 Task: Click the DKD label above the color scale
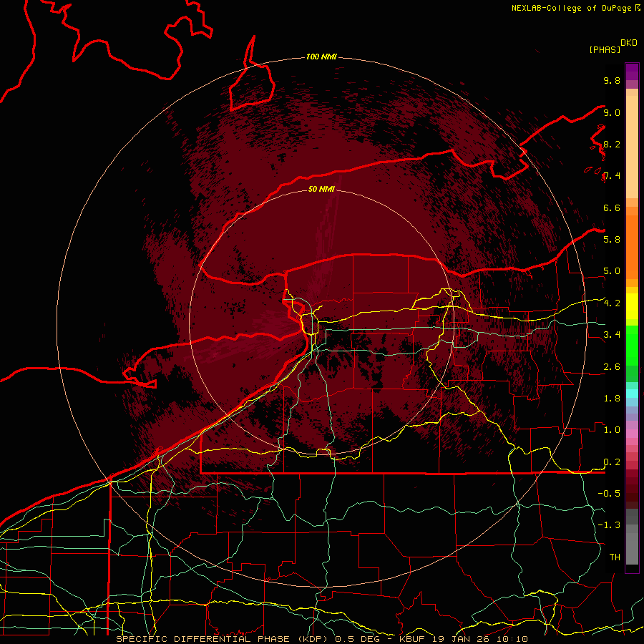(x=629, y=43)
